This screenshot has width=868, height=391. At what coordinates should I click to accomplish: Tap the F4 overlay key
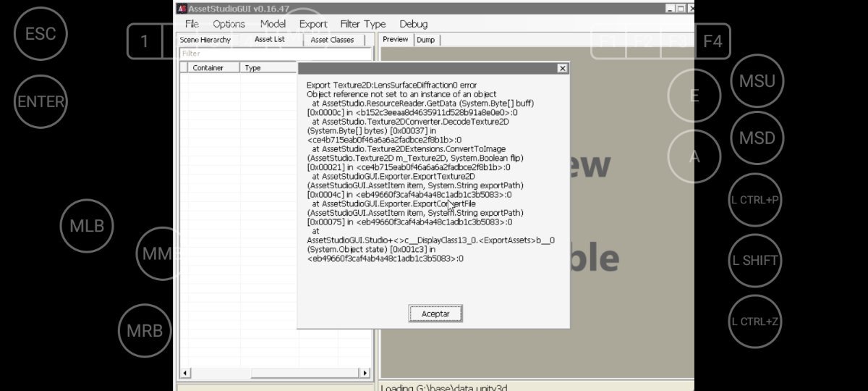pyautogui.click(x=712, y=41)
